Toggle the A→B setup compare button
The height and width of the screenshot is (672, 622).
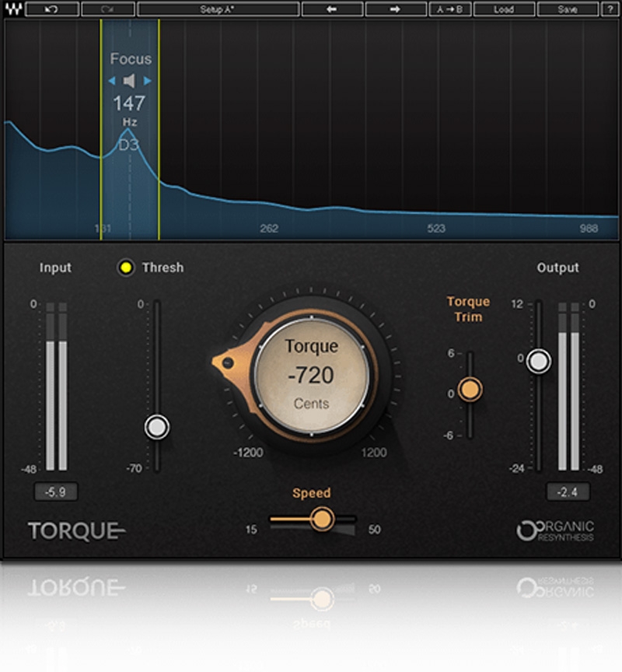tap(451, 9)
